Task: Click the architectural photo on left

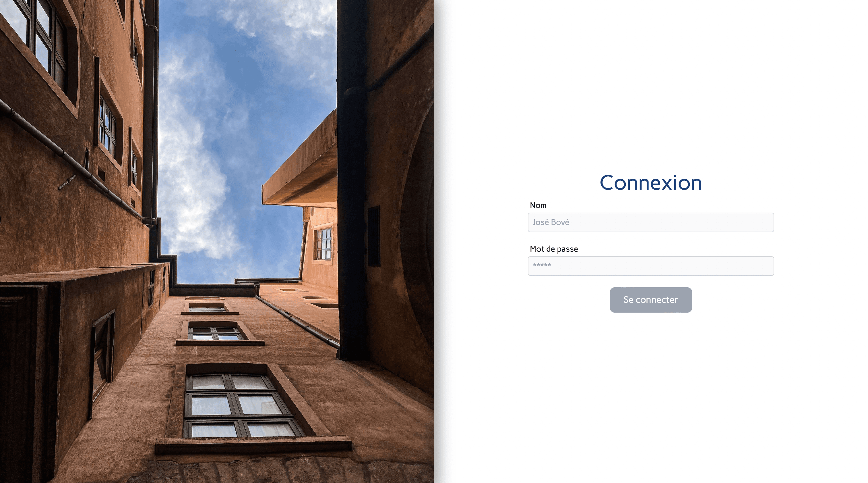Action: point(217,241)
